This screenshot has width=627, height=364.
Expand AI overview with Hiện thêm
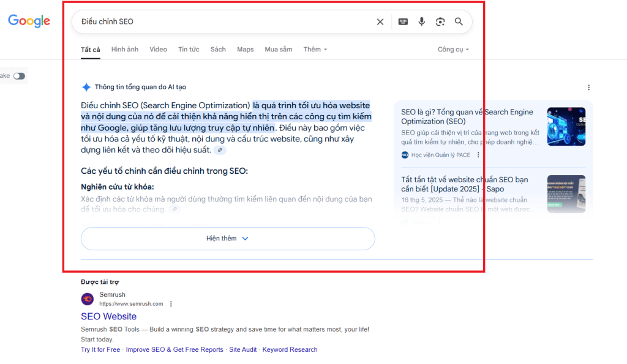[x=228, y=239]
